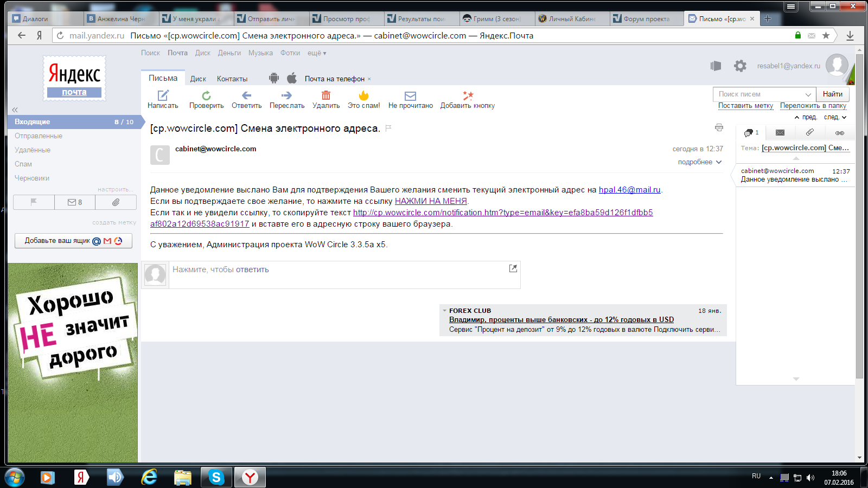Click the Ответить reply arrow icon
The image size is (868, 488).
coord(246,96)
